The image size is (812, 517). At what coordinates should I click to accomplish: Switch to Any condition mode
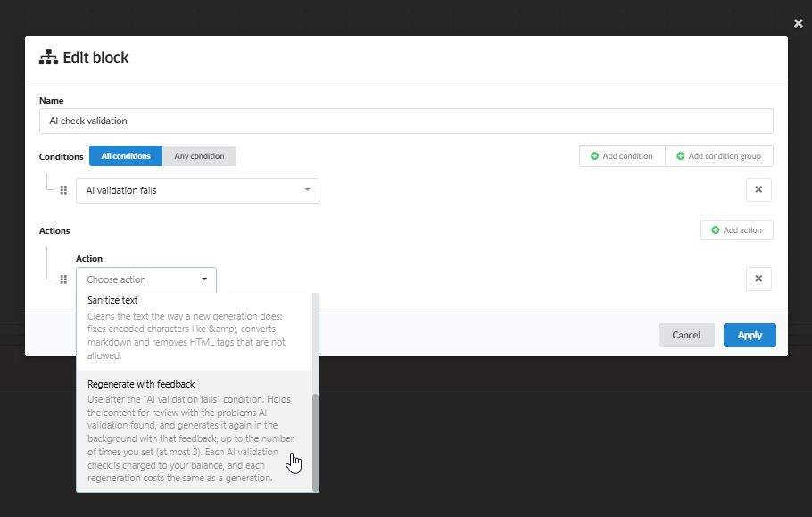(199, 156)
